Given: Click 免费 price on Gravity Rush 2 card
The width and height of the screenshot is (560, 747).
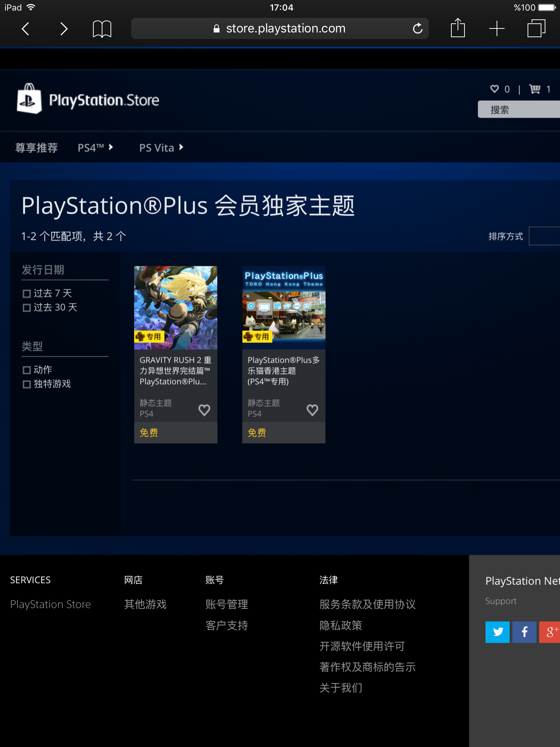Looking at the screenshot, I should point(149,433).
